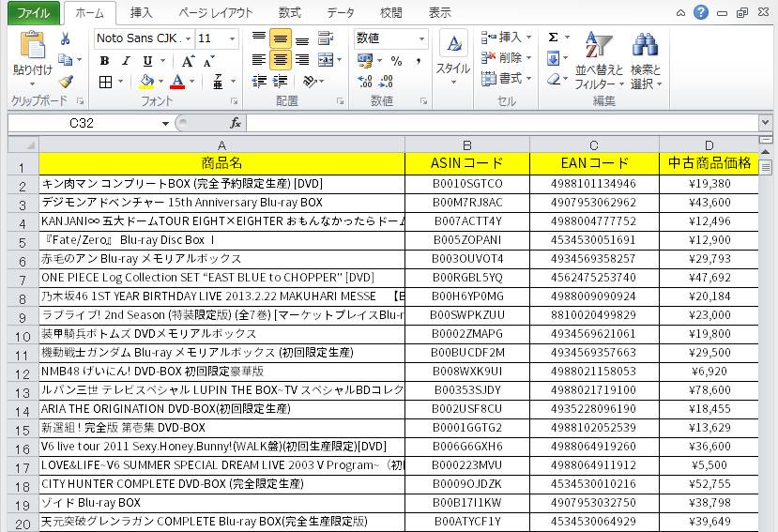Switch to the 数式 tab

[x=289, y=13]
